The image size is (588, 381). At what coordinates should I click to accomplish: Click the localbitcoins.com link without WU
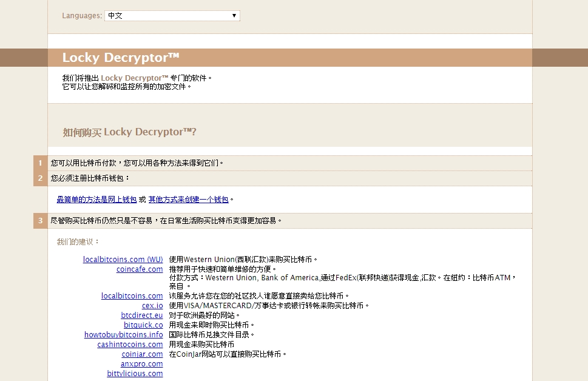[132, 296]
